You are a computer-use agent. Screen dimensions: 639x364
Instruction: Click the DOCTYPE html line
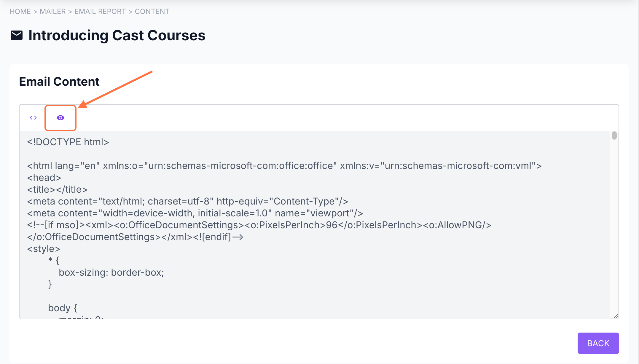pyautogui.click(x=68, y=142)
